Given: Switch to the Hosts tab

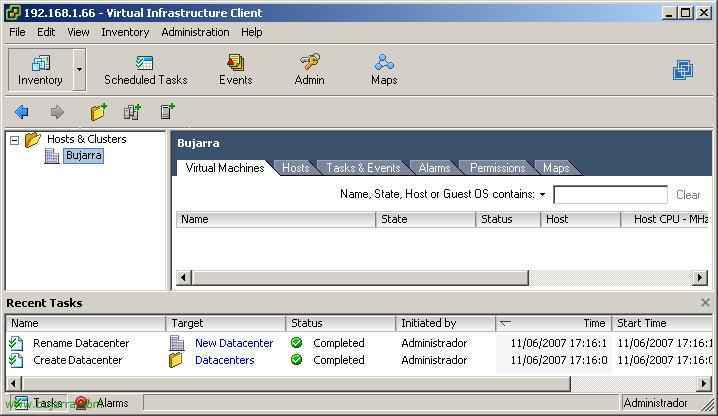Looking at the screenshot, I should point(295,168).
